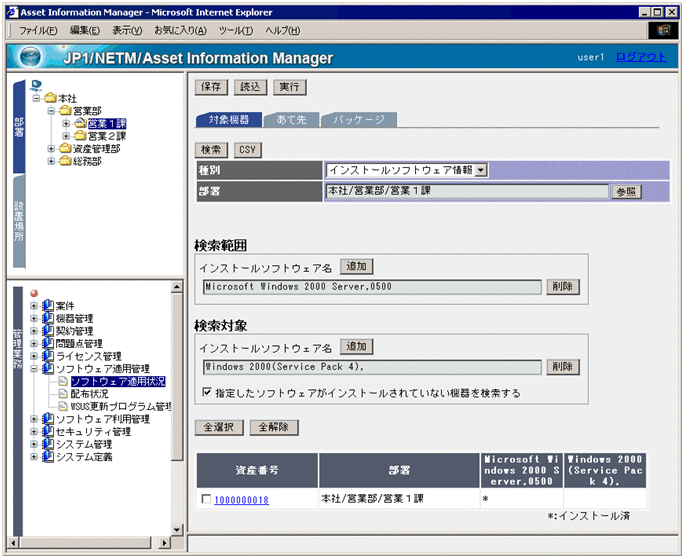Click the ソフトウェア利用管理 book icon
The width and height of the screenshot is (685, 559).
48,419
